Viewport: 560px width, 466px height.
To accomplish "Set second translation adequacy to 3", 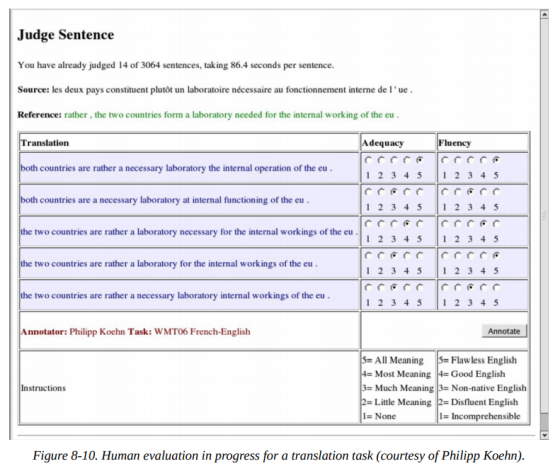I will [394, 192].
